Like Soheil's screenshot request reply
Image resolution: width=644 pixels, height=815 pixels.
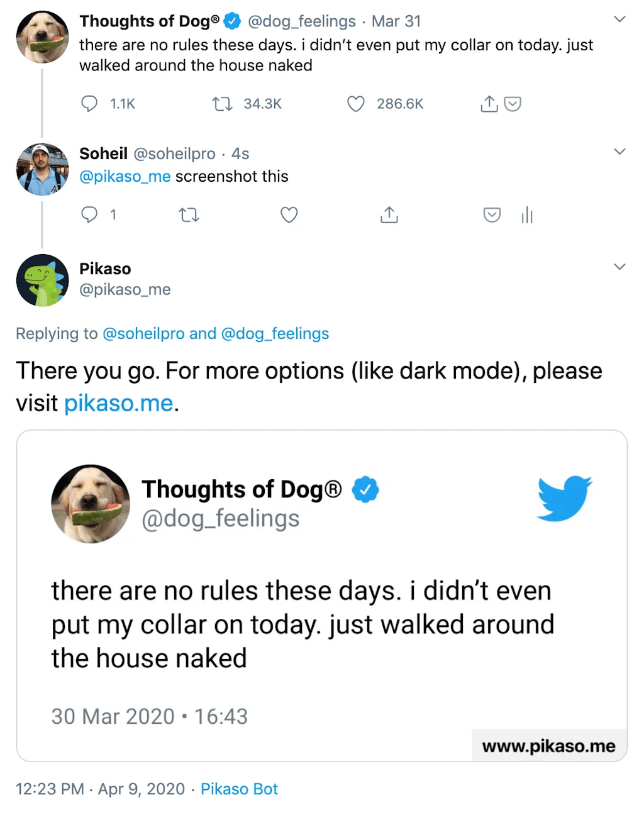[289, 214]
